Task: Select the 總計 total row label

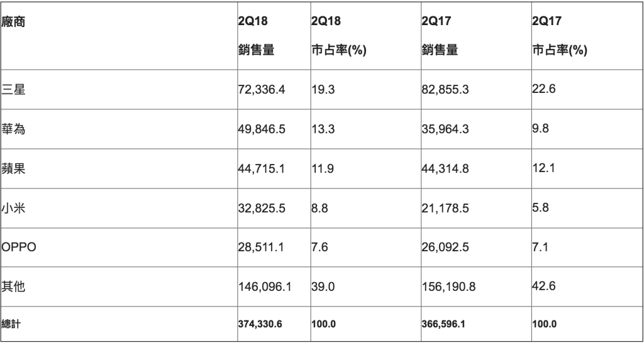Action: pos(11,325)
